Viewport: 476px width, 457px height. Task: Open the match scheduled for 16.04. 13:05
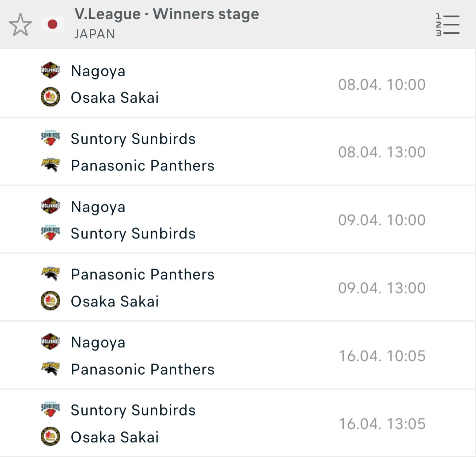pos(238,423)
